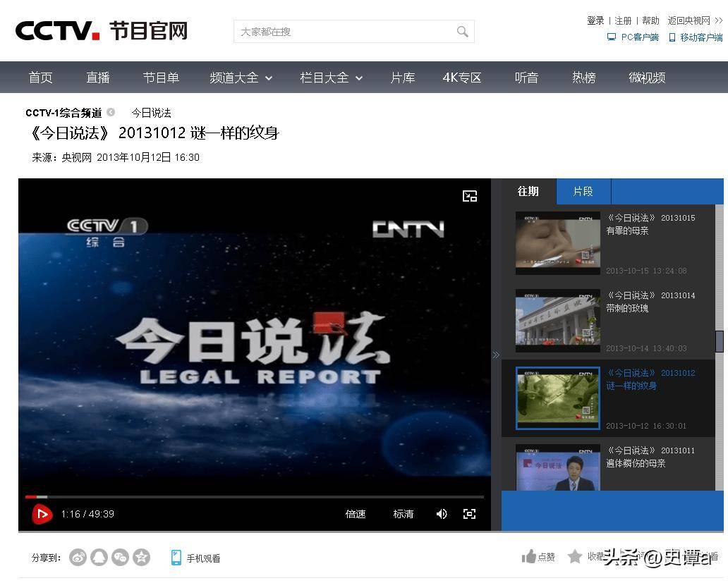Share to WeChat icon
The image size is (728, 583).
click(x=120, y=557)
